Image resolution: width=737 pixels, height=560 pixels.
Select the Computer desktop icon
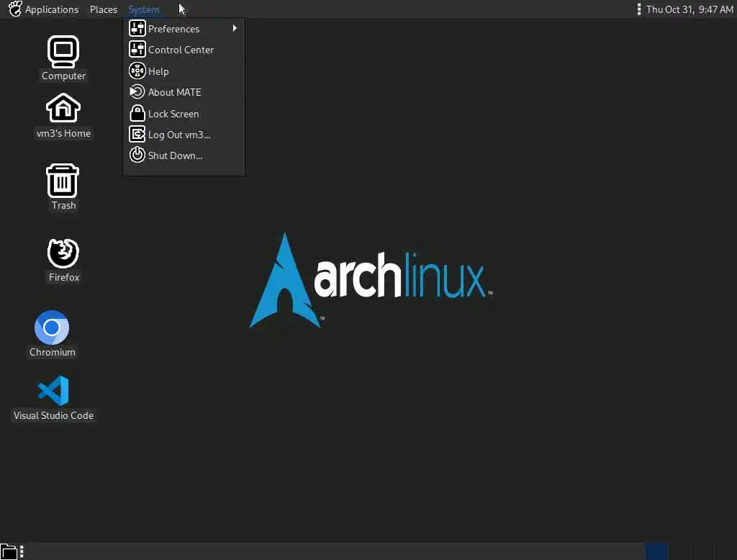click(x=63, y=52)
